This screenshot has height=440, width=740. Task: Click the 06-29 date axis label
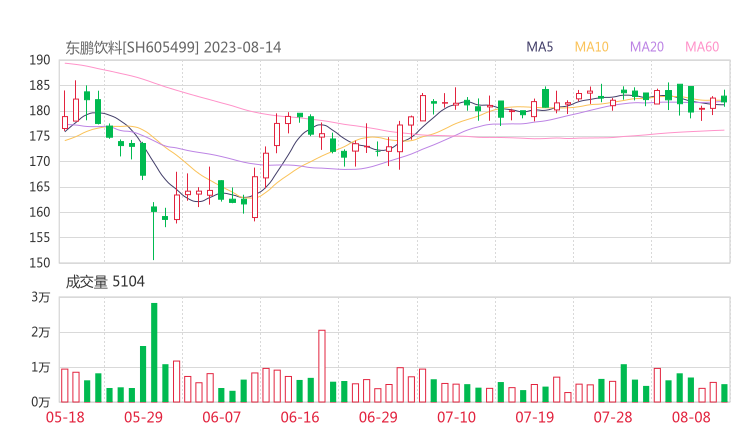click(x=378, y=417)
